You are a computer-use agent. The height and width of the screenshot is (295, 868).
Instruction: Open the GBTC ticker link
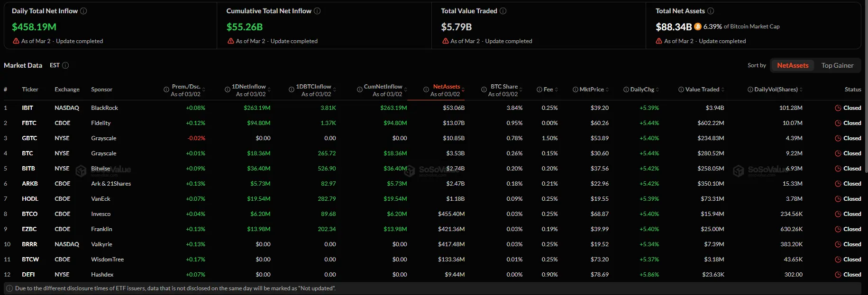pyautogui.click(x=29, y=138)
